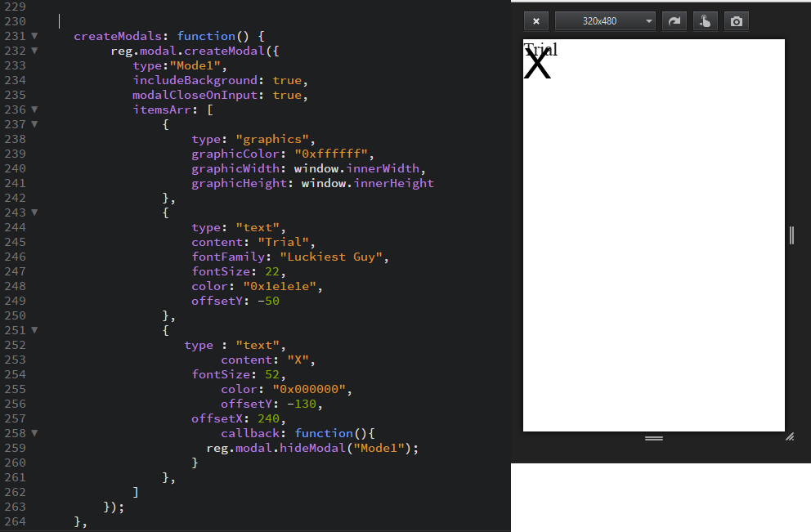Click the corner resize grip of preview
Image resolution: width=811 pixels, height=532 pixels.
[x=790, y=437]
